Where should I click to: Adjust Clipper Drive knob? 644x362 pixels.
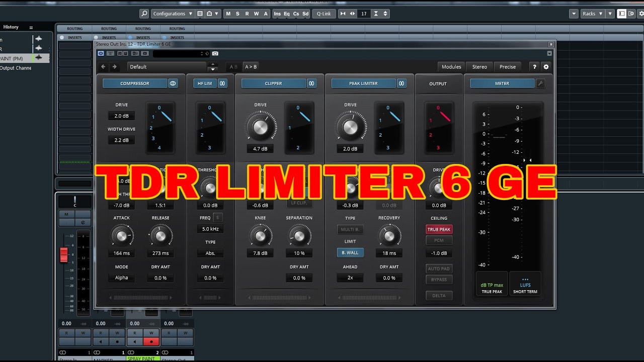tap(261, 127)
